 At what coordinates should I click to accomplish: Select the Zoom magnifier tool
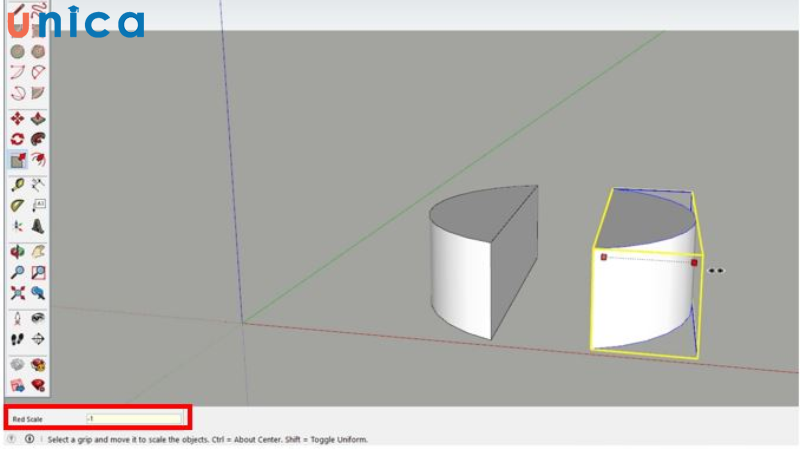pos(18,272)
